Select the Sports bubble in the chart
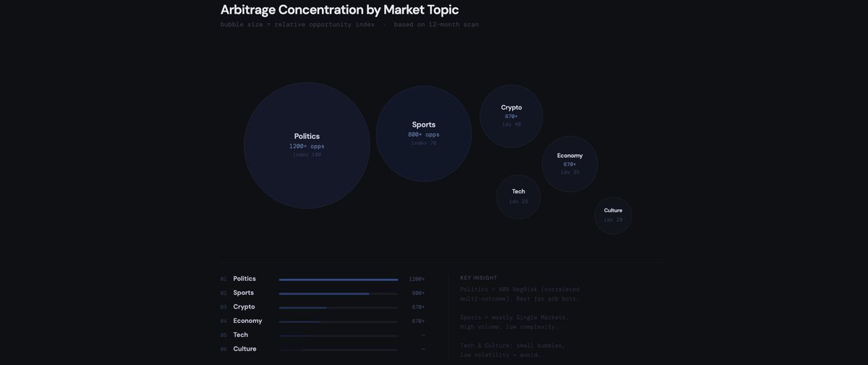Viewport: 868px width, 365px height. pyautogui.click(x=424, y=133)
